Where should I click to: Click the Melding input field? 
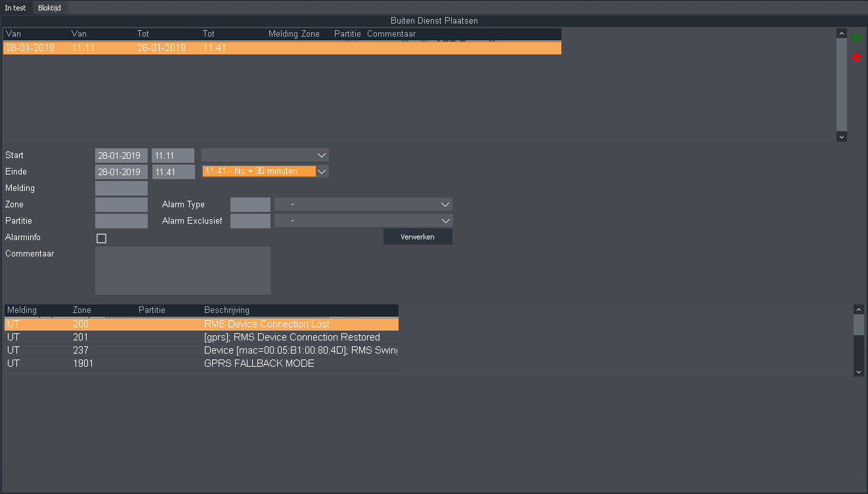click(x=121, y=188)
